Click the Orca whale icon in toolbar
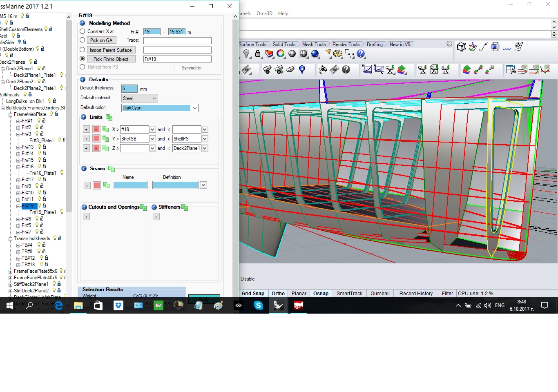This screenshot has height=392, width=558. 323,70
